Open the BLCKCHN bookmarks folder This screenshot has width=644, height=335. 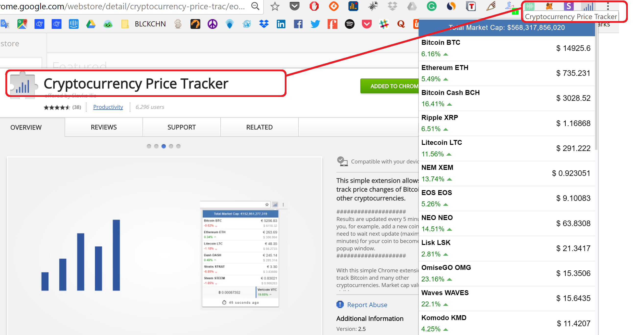(x=150, y=24)
